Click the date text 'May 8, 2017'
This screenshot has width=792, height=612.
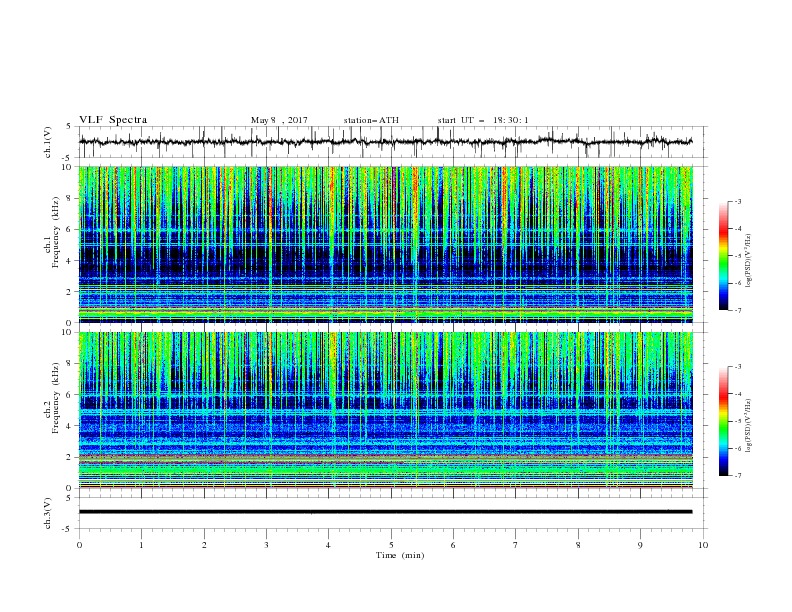tap(279, 120)
